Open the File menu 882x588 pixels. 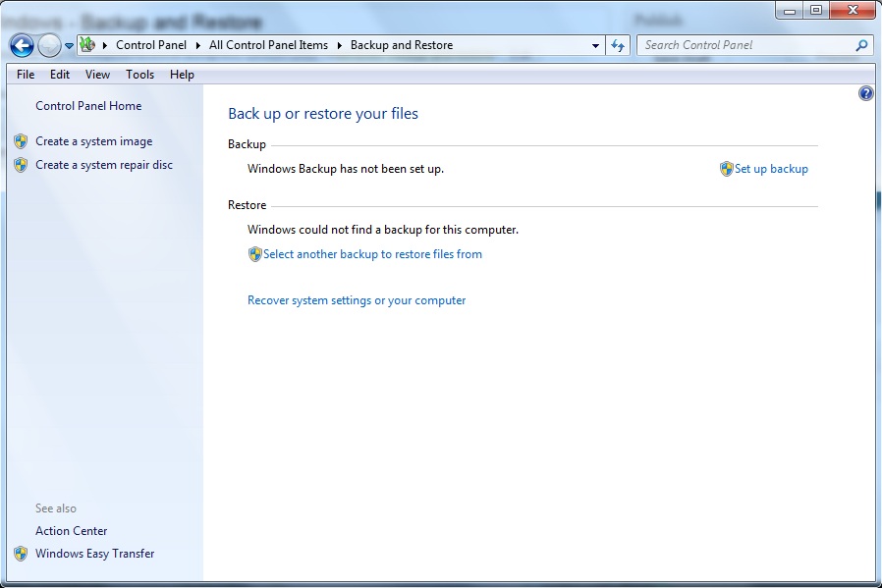(26, 75)
